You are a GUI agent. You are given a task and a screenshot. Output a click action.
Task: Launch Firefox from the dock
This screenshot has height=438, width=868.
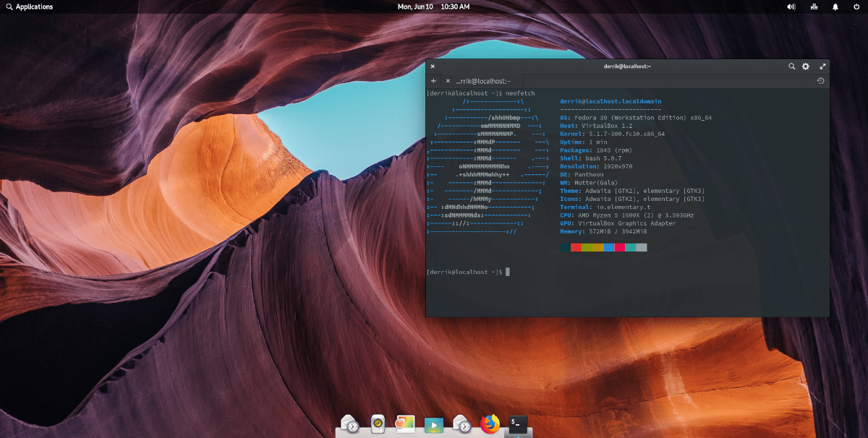(x=490, y=424)
